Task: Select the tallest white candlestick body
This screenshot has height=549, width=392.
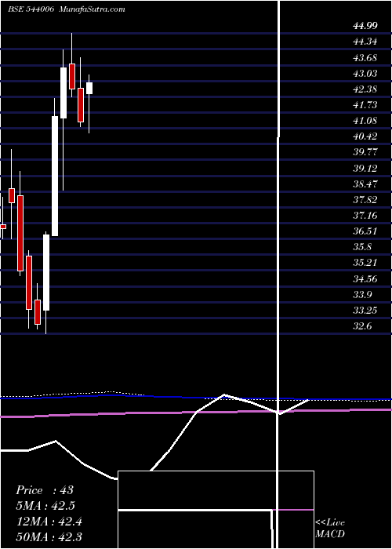Action: click(55, 176)
